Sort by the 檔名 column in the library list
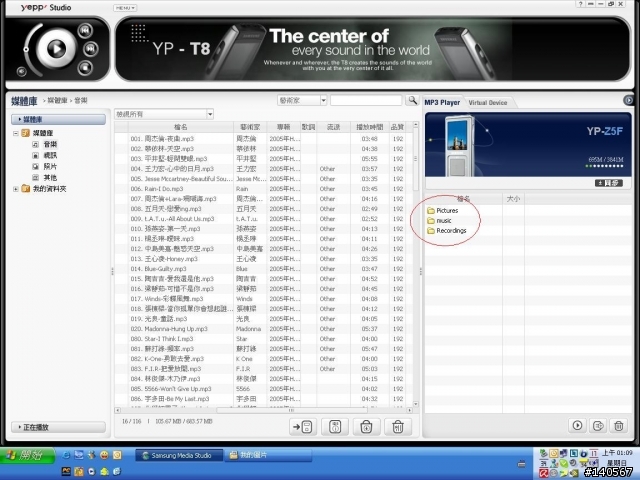Viewport: 640px width, 480px height. [180, 127]
